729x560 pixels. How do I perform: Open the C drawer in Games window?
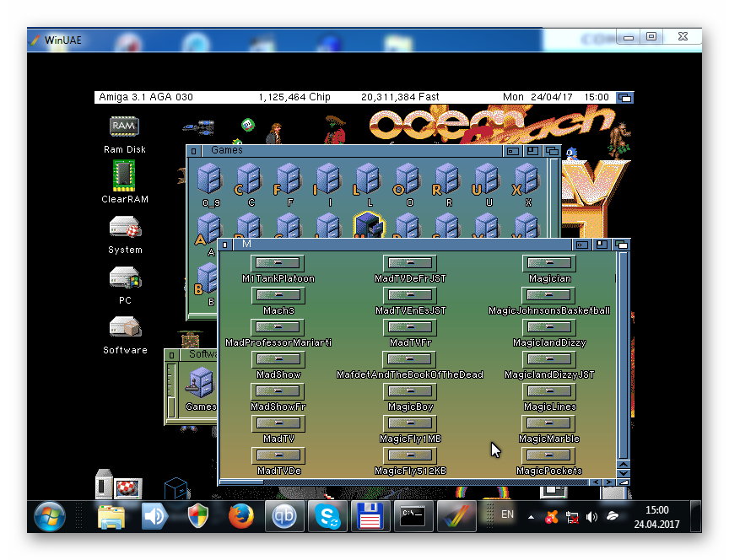(248, 179)
